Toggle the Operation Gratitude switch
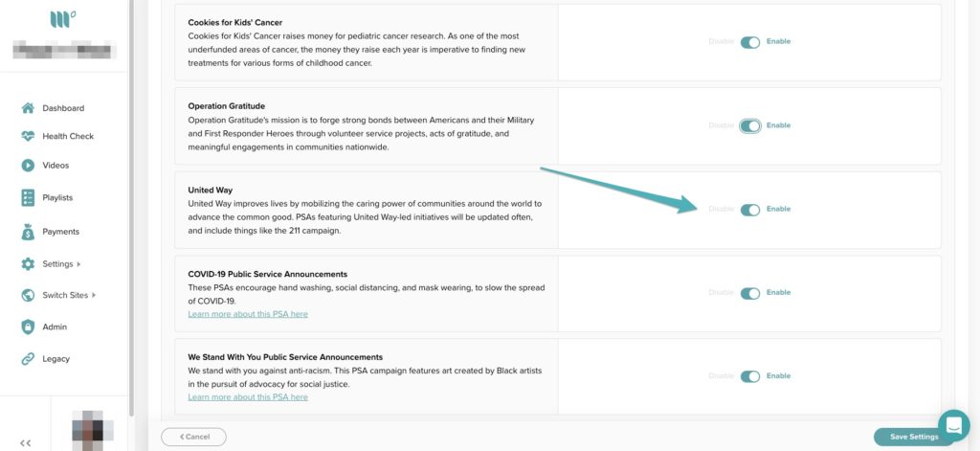 pyautogui.click(x=749, y=125)
